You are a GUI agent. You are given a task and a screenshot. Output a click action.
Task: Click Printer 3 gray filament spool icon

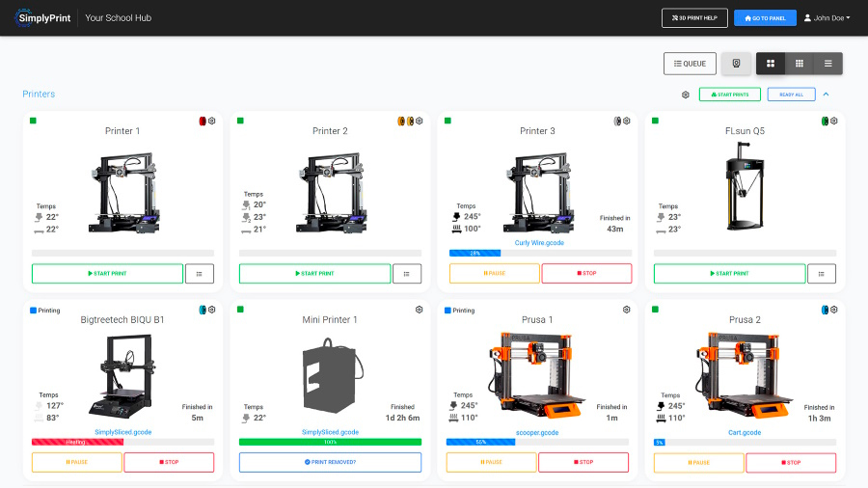tap(617, 121)
